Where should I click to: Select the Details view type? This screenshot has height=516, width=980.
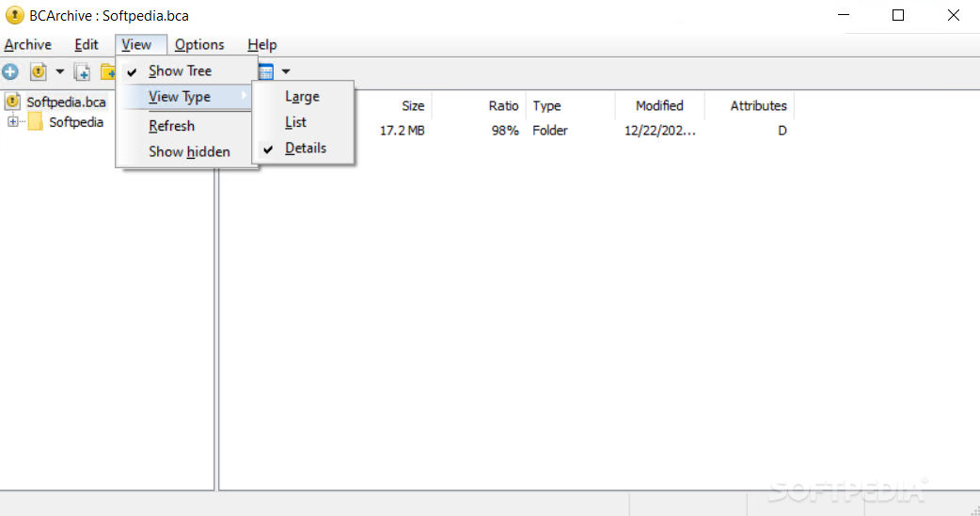tap(303, 149)
